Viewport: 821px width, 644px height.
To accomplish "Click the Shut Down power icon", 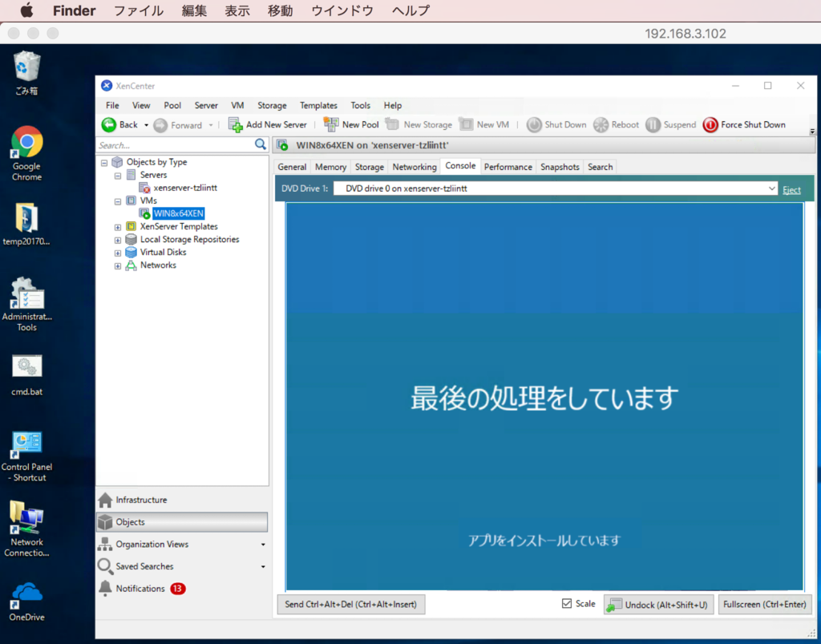I will tap(533, 124).
